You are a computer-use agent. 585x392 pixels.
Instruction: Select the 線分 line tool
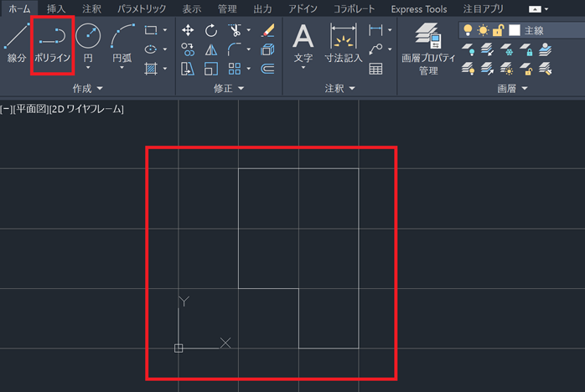tap(16, 42)
